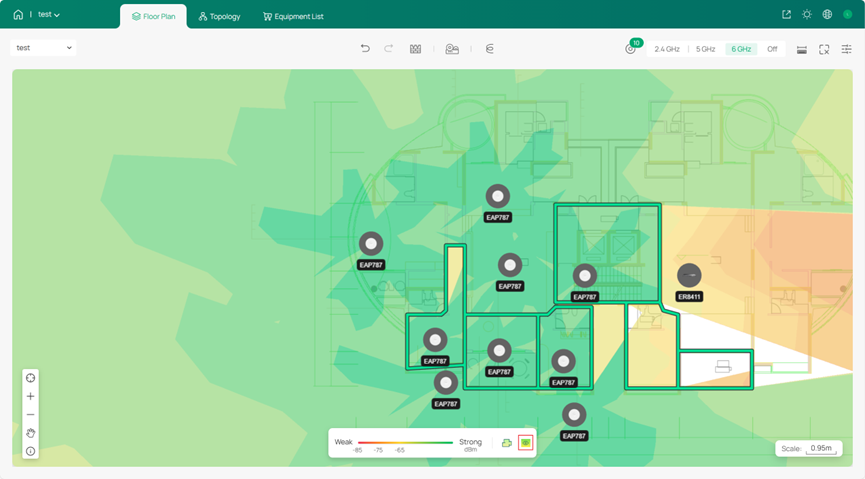
Task: Select the EAP787 nearest the ER8411 router
Action: [x=585, y=275]
